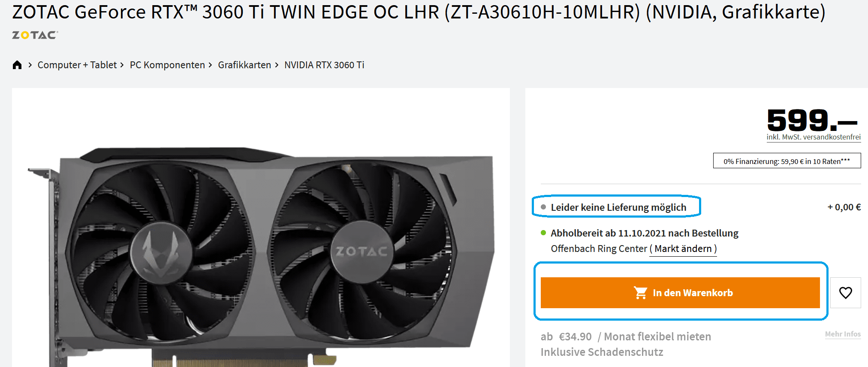
Task: Click 'ab €34.90 / Monat flexibel mieten' offer
Action: tap(626, 337)
